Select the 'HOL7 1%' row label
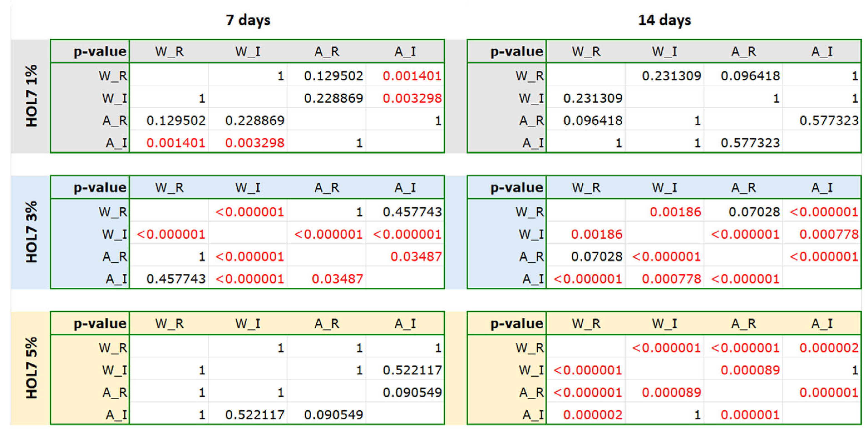This screenshot has width=868, height=433. 32,96
